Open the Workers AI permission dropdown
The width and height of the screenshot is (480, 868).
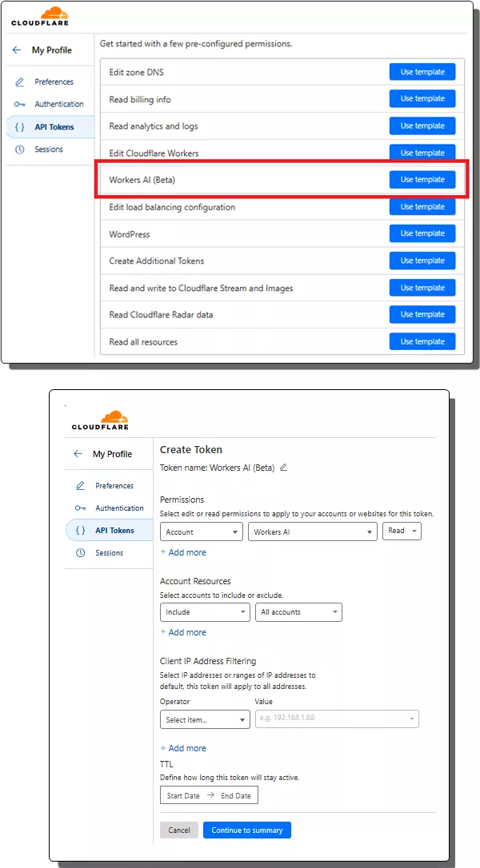(313, 532)
